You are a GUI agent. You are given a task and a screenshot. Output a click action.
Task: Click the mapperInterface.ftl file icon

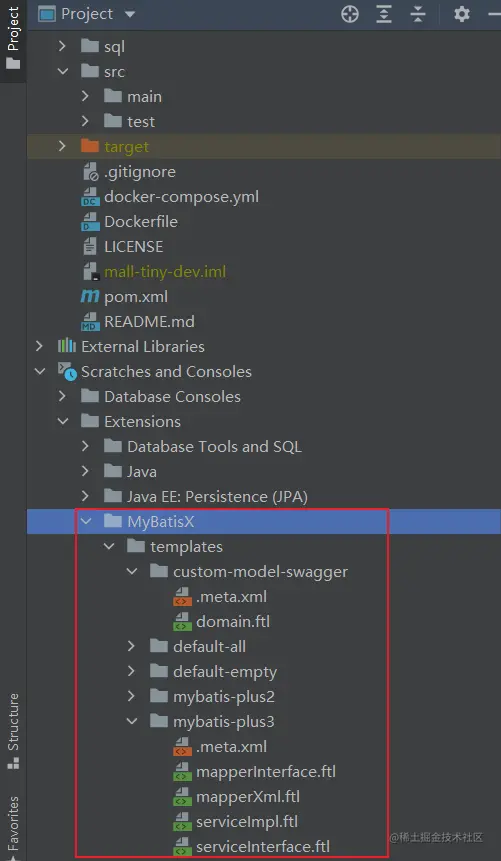(x=182, y=772)
